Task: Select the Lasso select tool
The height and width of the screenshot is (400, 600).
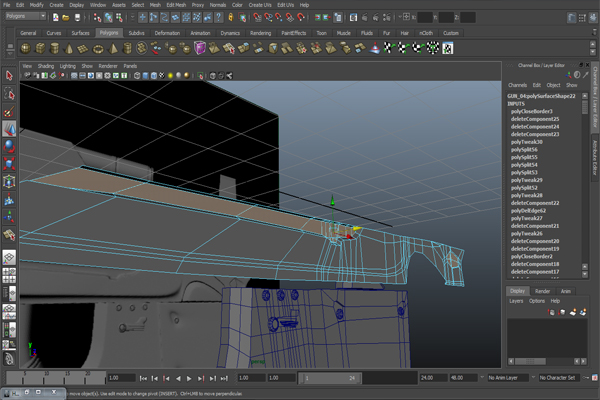Action: (x=9, y=93)
